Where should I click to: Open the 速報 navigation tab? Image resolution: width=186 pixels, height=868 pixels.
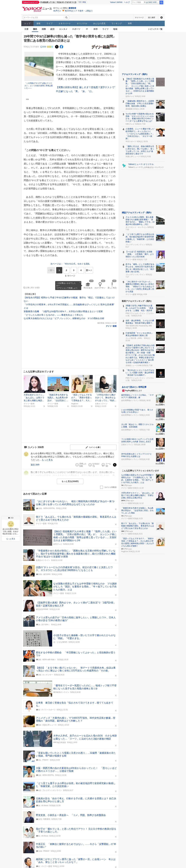(x=39, y=24)
